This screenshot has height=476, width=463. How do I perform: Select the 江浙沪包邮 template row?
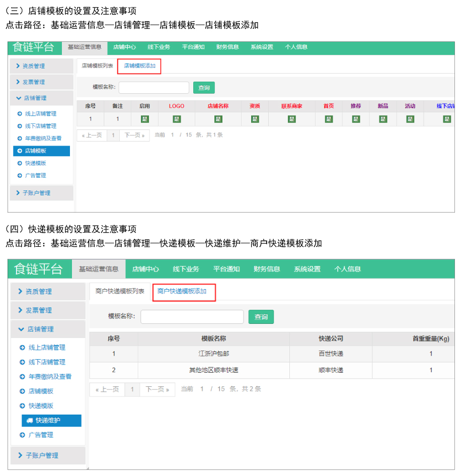click(x=213, y=354)
